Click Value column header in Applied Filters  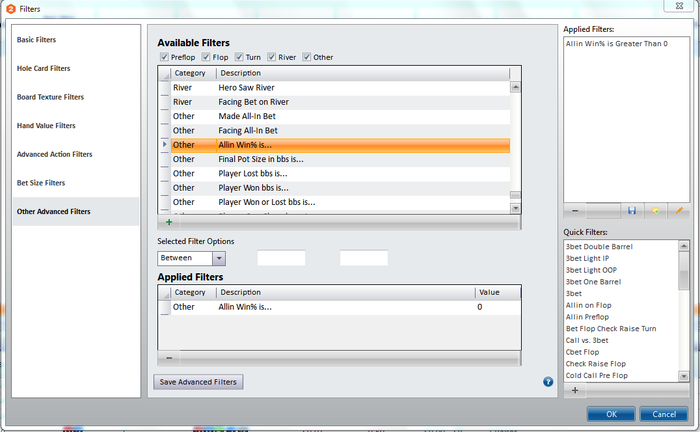pos(498,292)
